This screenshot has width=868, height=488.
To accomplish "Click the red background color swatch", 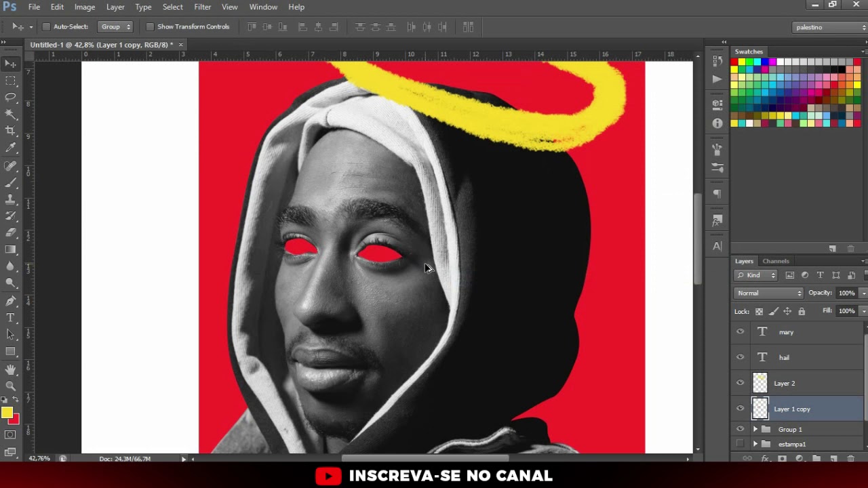I will [16, 420].
